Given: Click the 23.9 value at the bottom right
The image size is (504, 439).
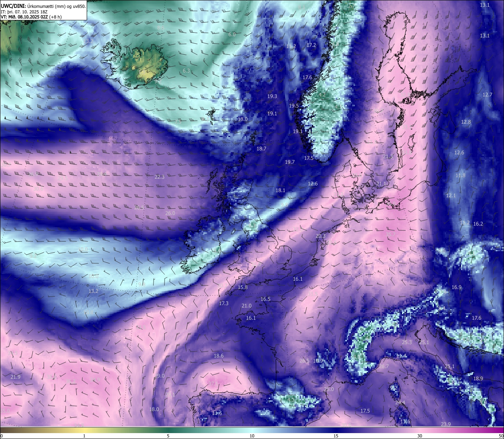Looking at the screenshot, I should pos(446,424).
